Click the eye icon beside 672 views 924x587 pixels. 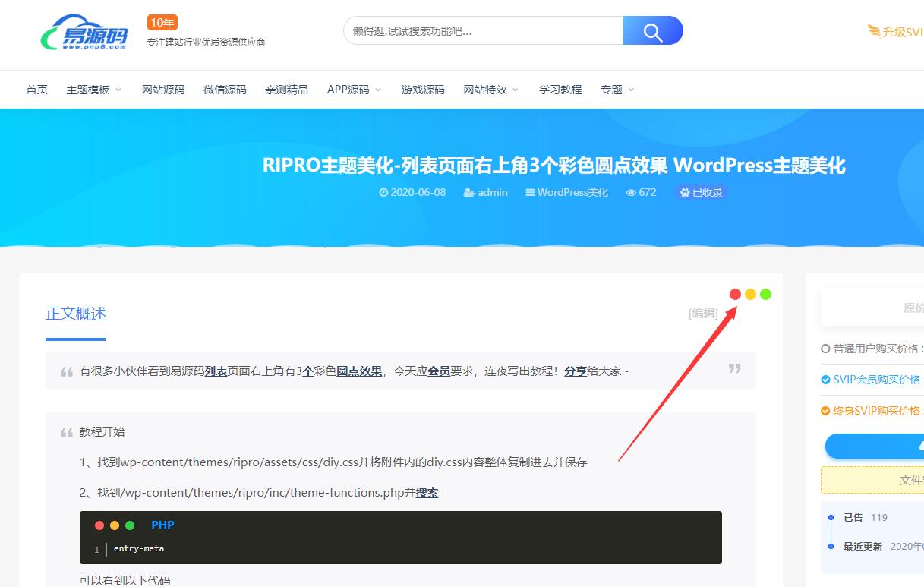tap(631, 193)
